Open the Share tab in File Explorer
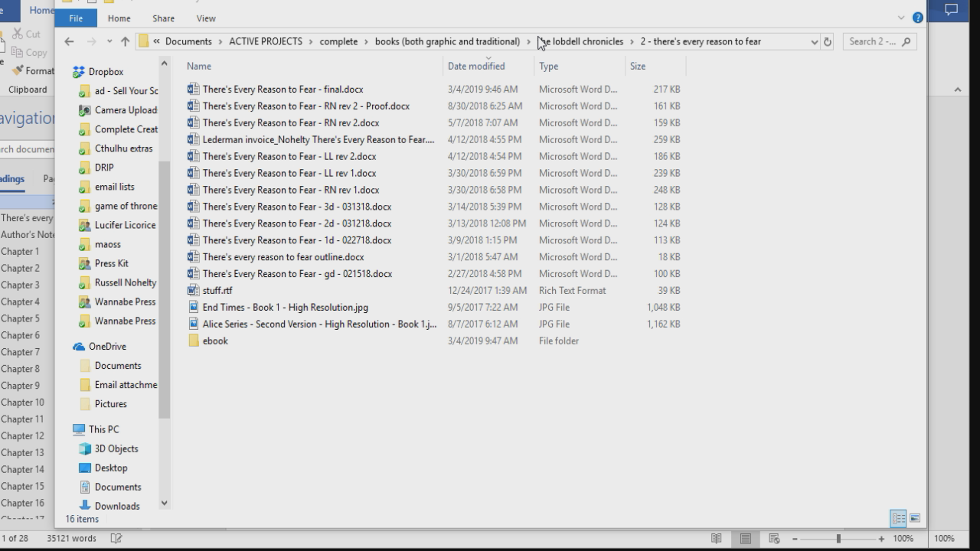Screen dimensions: 980x551 (163, 18)
